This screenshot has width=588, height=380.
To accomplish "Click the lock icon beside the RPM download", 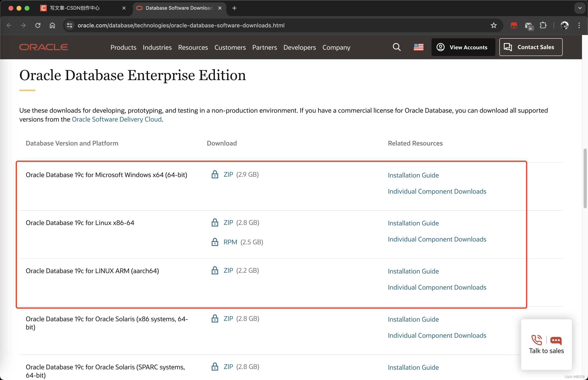I will [x=215, y=242].
